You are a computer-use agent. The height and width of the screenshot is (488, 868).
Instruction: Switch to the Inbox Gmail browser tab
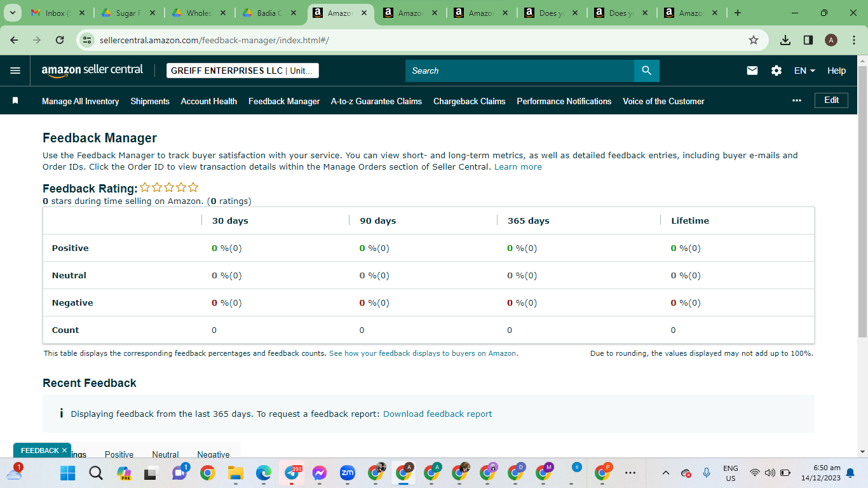click(59, 13)
